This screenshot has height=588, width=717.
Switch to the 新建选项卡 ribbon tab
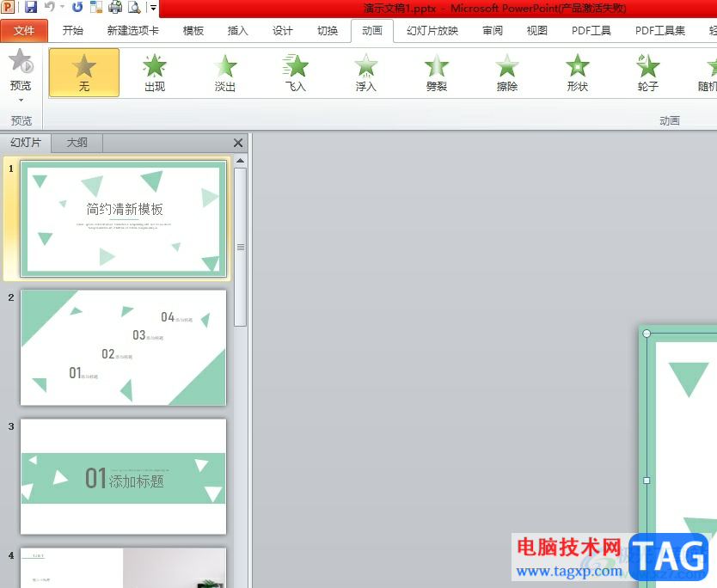(x=132, y=31)
